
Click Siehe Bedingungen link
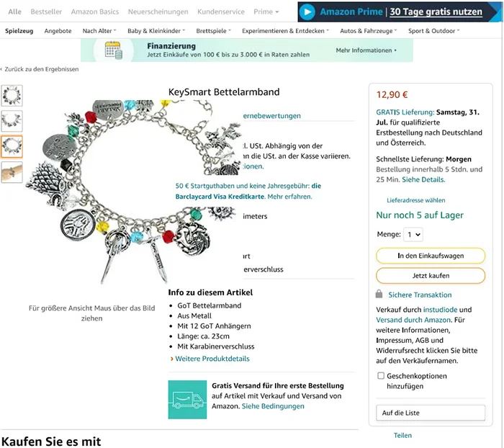coord(273,406)
